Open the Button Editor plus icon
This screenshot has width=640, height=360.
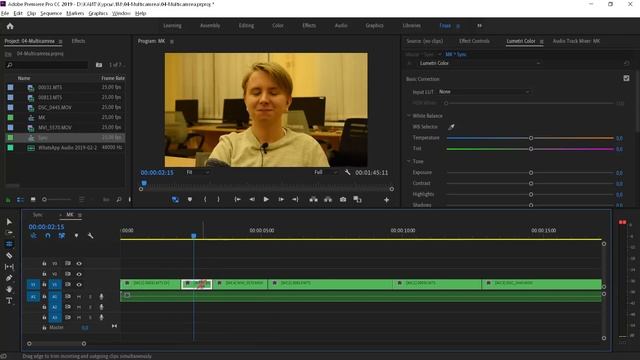386,200
